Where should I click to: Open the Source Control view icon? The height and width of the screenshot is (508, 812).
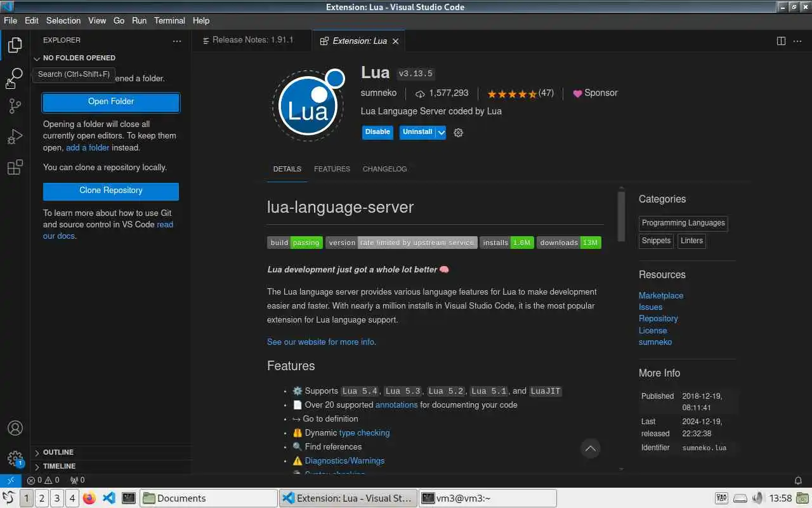click(x=15, y=106)
